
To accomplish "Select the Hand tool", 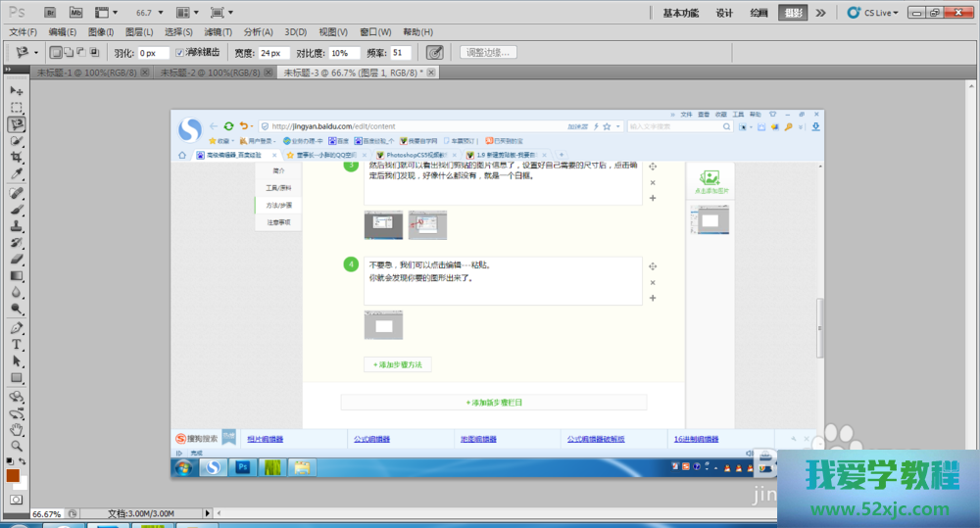I will (17, 429).
